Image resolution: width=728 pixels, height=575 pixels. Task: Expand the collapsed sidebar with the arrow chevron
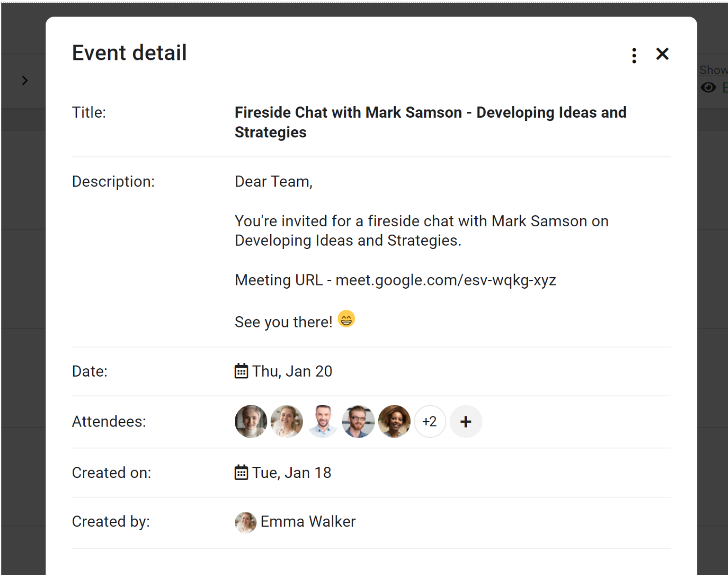coord(25,80)
